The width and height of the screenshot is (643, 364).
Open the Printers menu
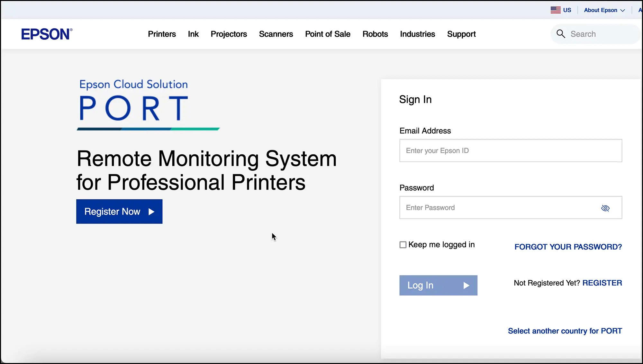tap(162, 34)
